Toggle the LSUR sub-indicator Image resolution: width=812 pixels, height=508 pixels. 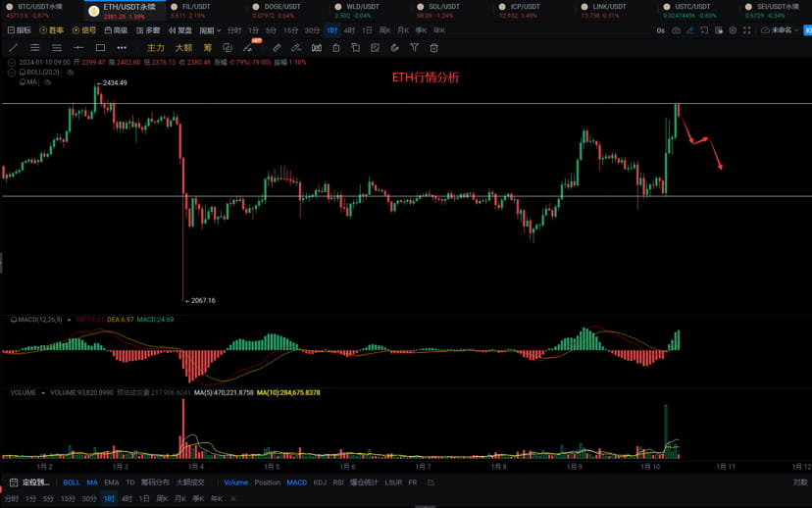click(x=393, y=483)
